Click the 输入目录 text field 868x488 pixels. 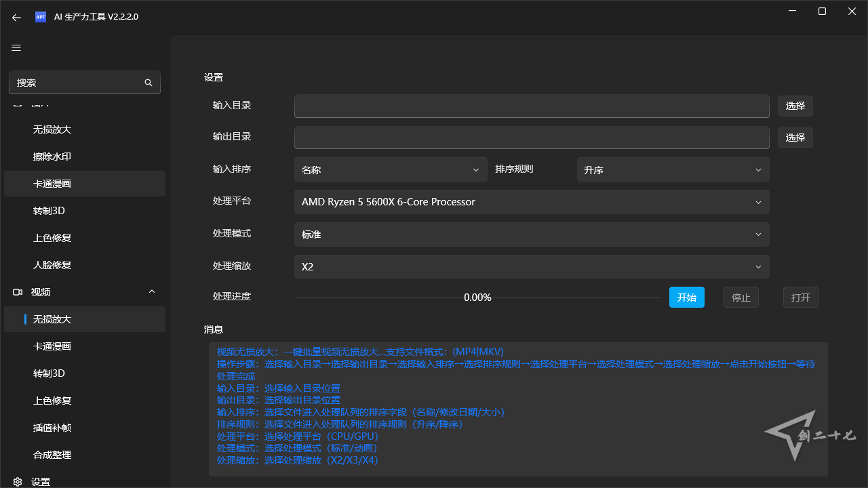tap(532, 106)
